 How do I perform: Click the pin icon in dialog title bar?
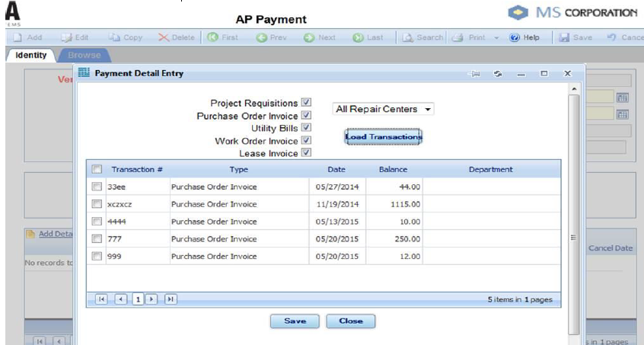(476, 74)
